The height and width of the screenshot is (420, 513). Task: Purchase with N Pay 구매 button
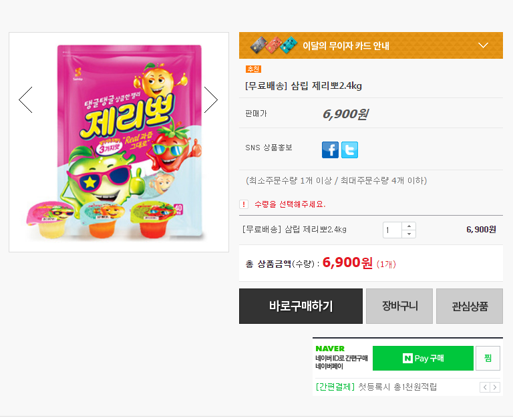tap(423, 359)
